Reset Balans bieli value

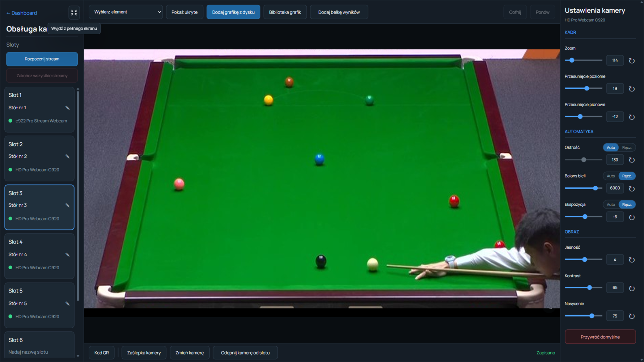(631, 189)
